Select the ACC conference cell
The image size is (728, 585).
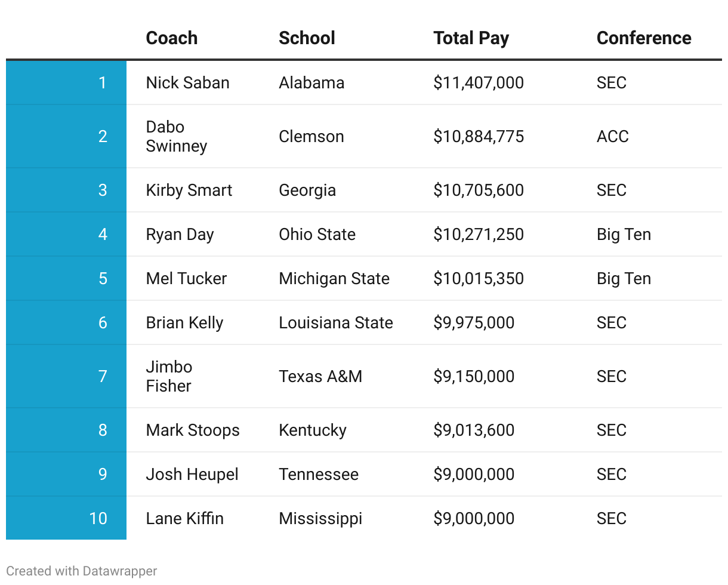point(613,137)
